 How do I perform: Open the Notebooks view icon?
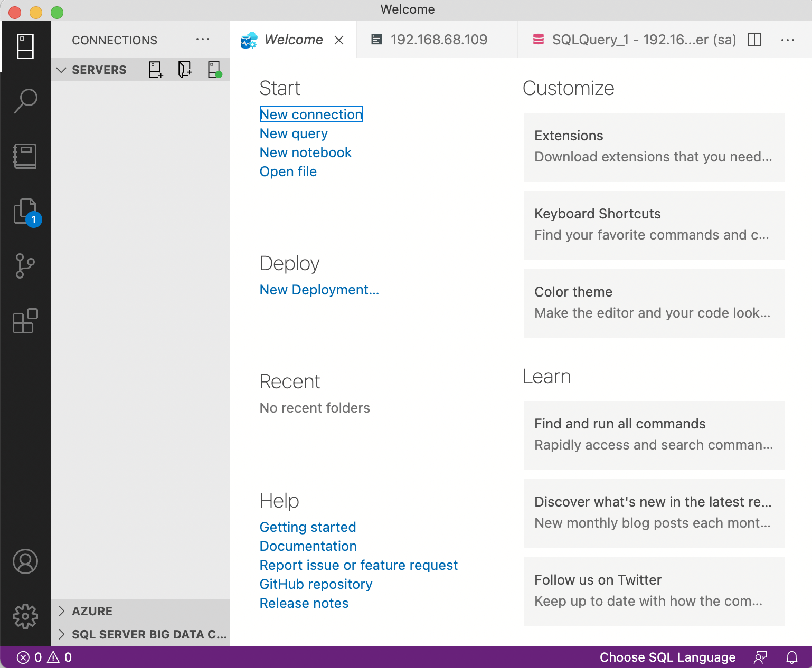(25, 156)
